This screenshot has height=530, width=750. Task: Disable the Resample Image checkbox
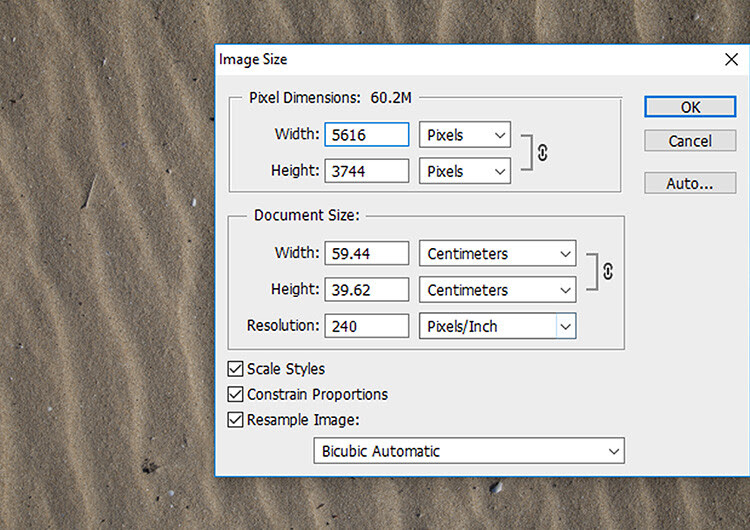click(x=235, y=420)
